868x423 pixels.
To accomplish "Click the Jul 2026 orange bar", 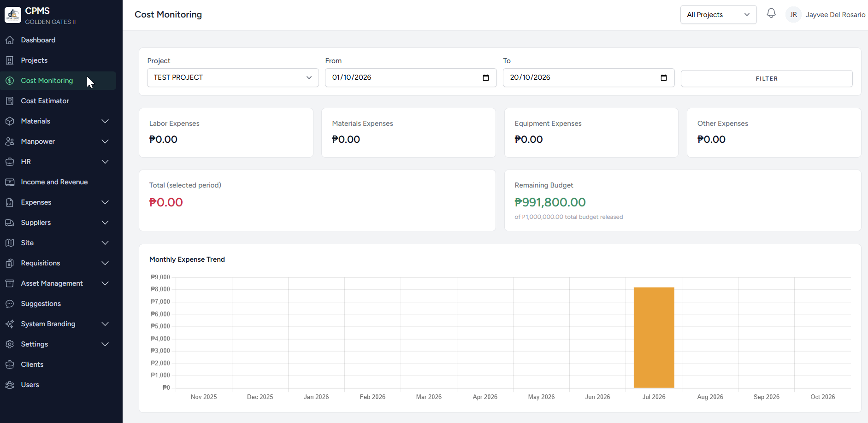I will pyautogui.click(x=654, y=338).
